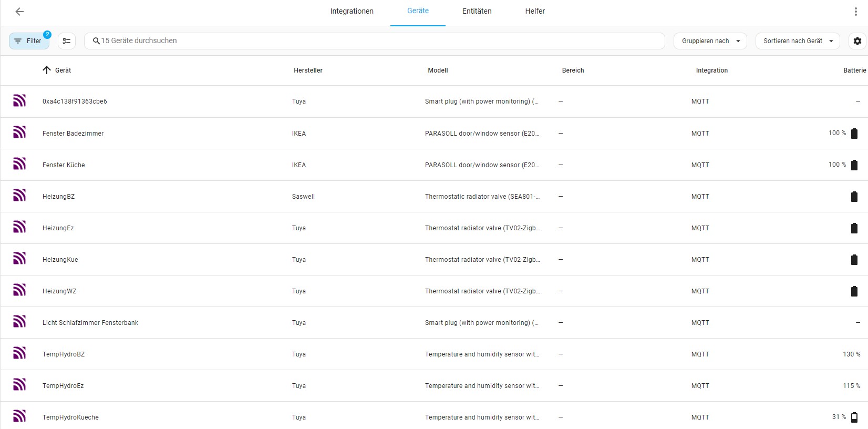Open device Fenster Badezimmer
Image resolution: width=868 pixels, height=429 pixels.
click(73, 134)
